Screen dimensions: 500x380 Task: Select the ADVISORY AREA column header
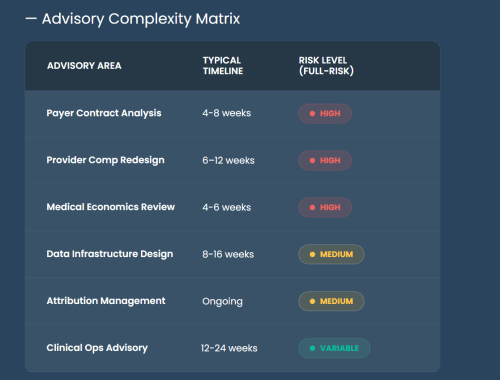coord(84,66)
